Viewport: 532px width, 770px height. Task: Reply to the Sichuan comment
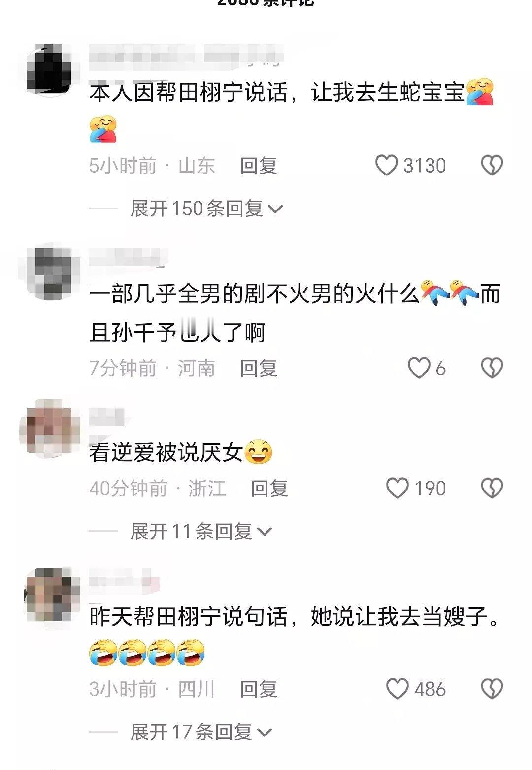tap(259, 689)
